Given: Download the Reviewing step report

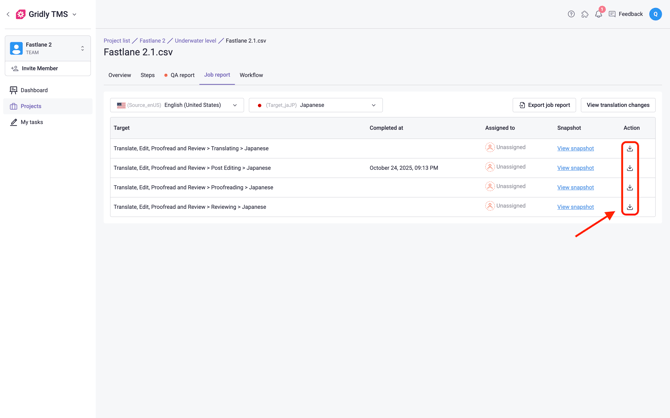Looking at the screenshot, I should (x=630, y=207).
